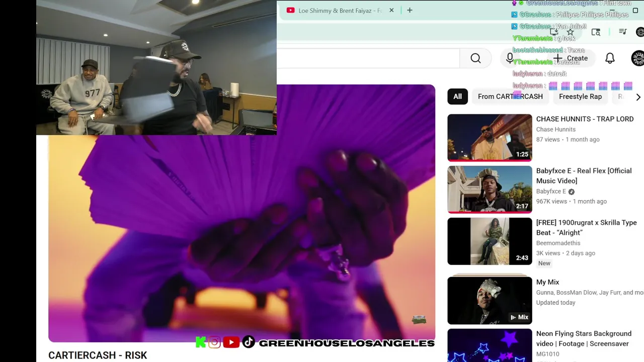The image size is (644, 362).
Task: Open the 1900rugrat x Skrilla Type Beat thumbnail
Action: 490,241
